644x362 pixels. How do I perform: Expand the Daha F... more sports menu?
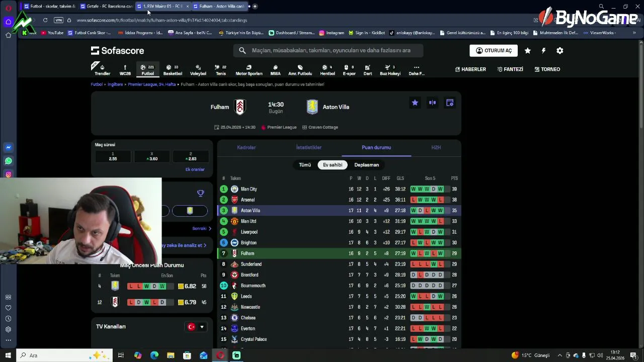coord(417,70)
